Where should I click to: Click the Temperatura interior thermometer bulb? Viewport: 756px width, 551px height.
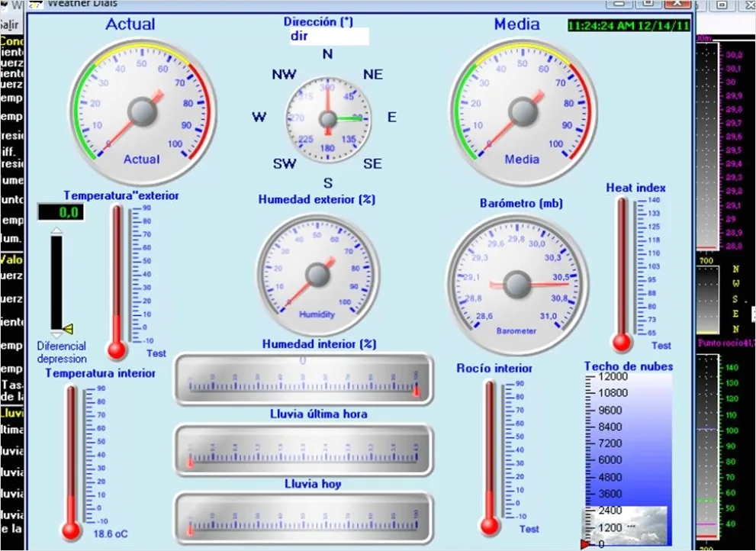[x=72, y=530]
